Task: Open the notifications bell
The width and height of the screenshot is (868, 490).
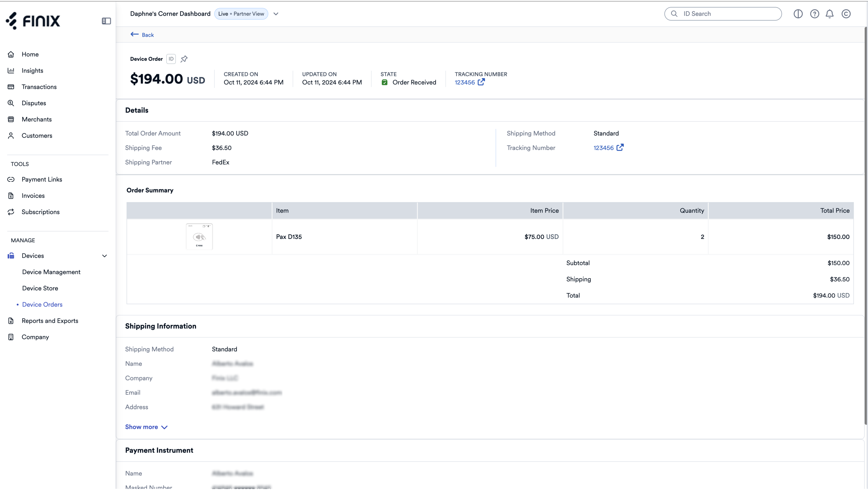Action: click(830, 14)
